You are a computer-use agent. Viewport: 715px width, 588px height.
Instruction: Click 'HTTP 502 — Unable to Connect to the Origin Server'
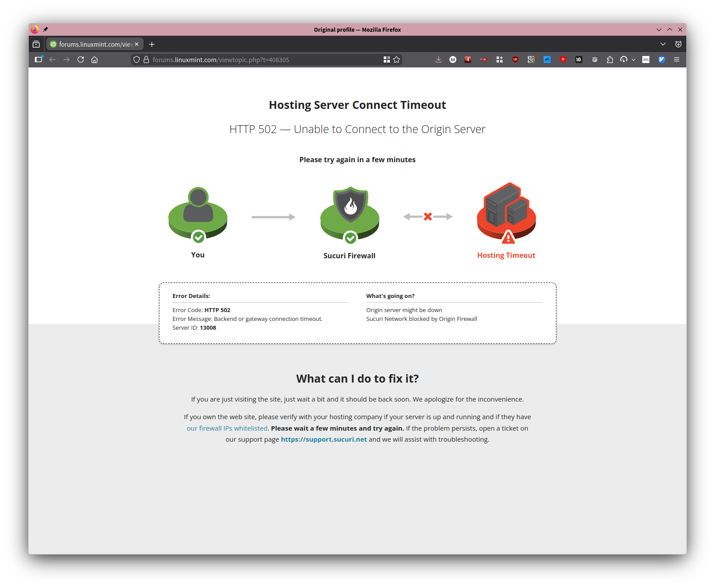point(357,129)
